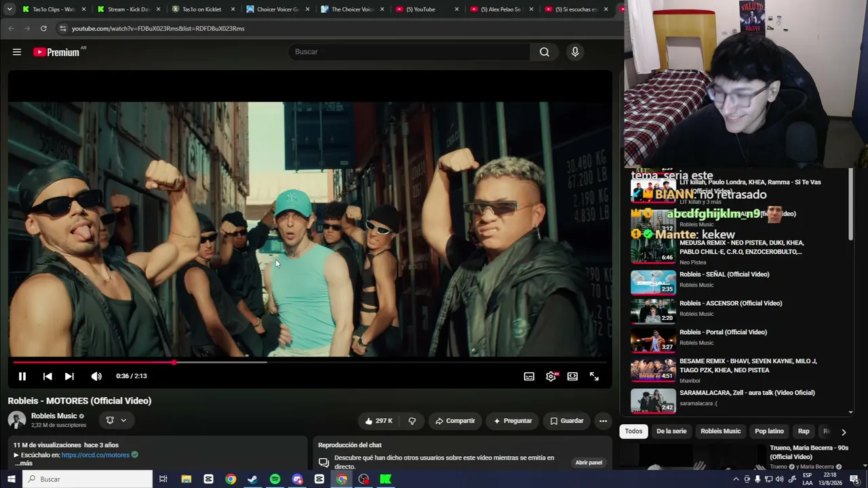Switch to the (5) Alex Pelao tab
The image size is (868, 488).
click(502, 9)
